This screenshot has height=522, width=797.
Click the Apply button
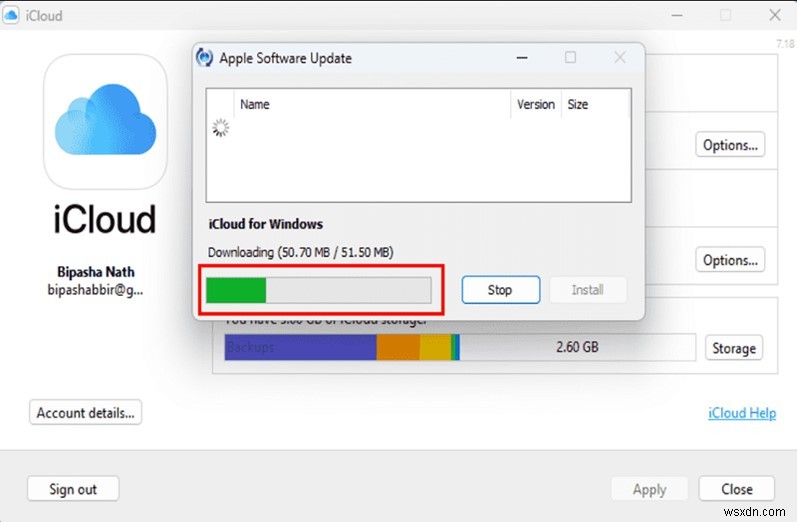click(650, 489)
